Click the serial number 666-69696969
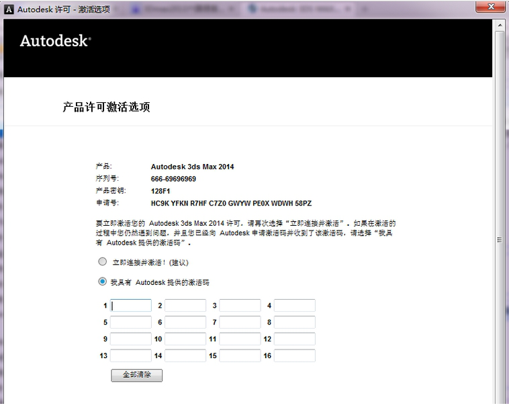This screenshot has height=420, width=509. tap(173, 179)
